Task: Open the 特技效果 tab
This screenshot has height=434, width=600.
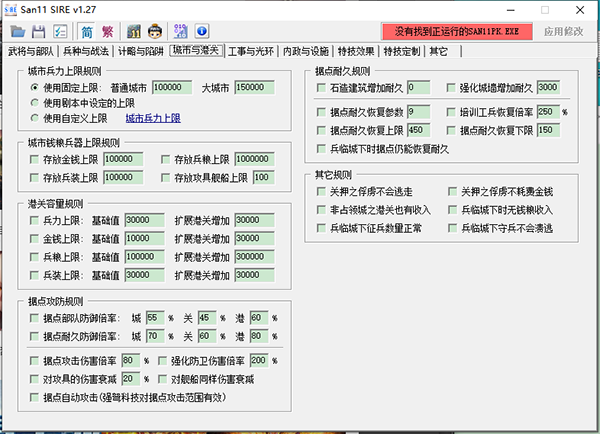Action: (356, 51)
